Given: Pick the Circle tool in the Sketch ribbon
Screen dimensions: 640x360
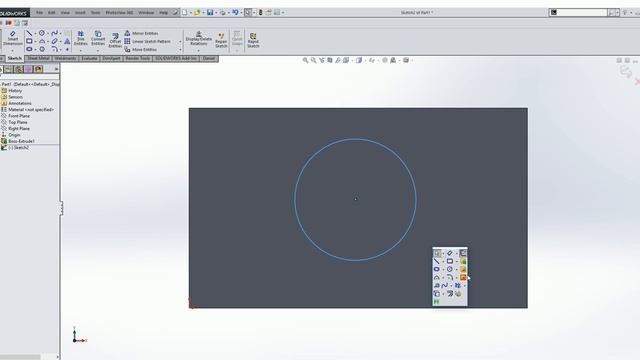Looking at the screenshot, I should 42,33.
